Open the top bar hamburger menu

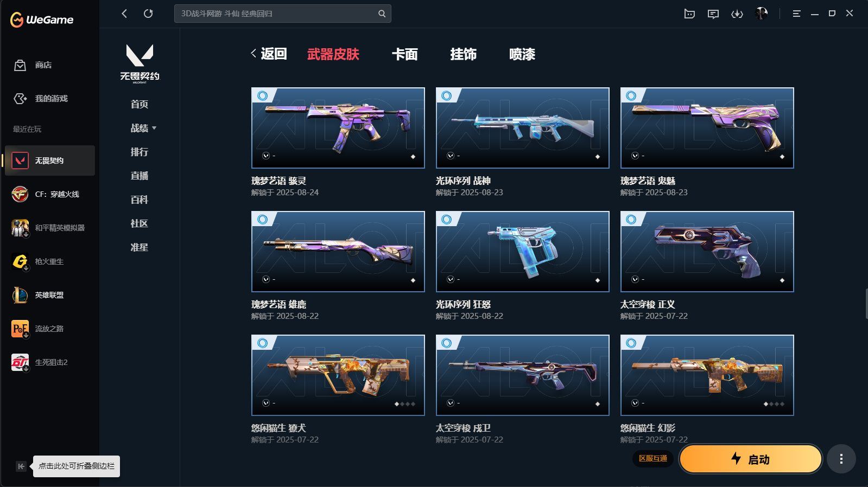point(796,14)
